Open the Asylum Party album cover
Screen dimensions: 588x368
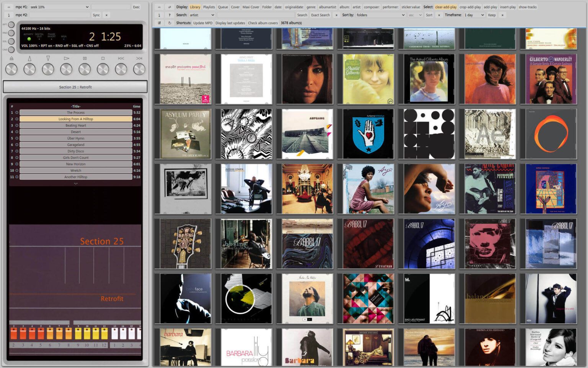tap(185, 134)
